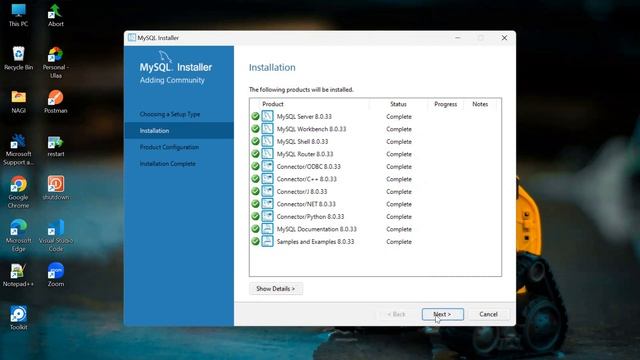
Task: Click the MySQL Server 8.0.33 product icon
Action: click(x=267, y=116)
